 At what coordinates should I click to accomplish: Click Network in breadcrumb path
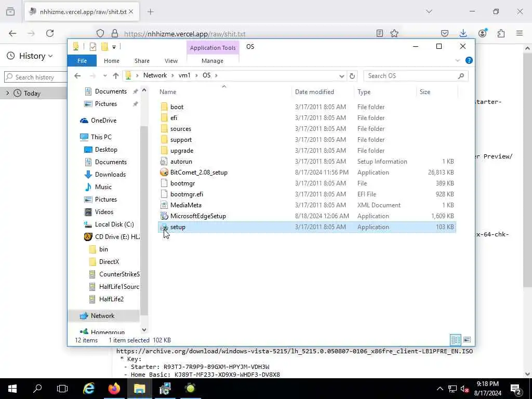click(155, 75)
